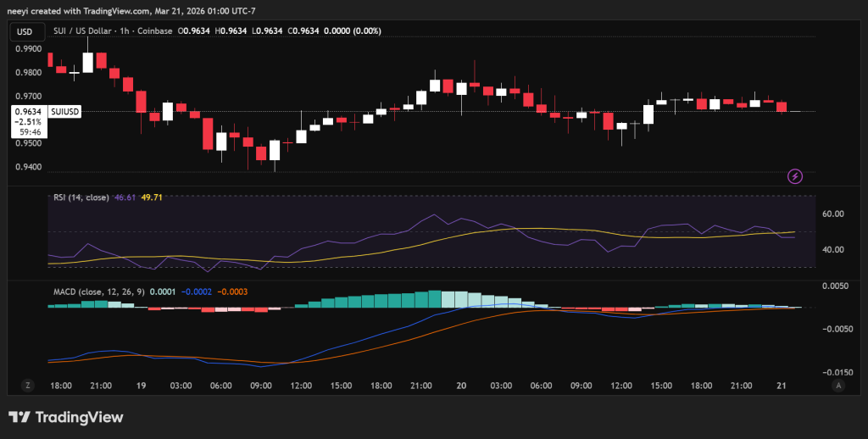Click the 12:00 label after date 19

click(x=301, y=386)
